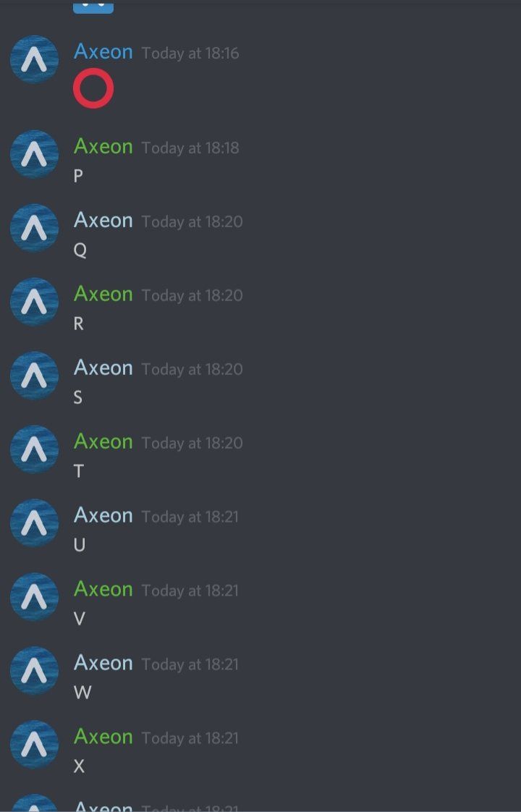521x812 pixels.
Task: Click the partial blue emoji at top
Action: pos(93,7)
